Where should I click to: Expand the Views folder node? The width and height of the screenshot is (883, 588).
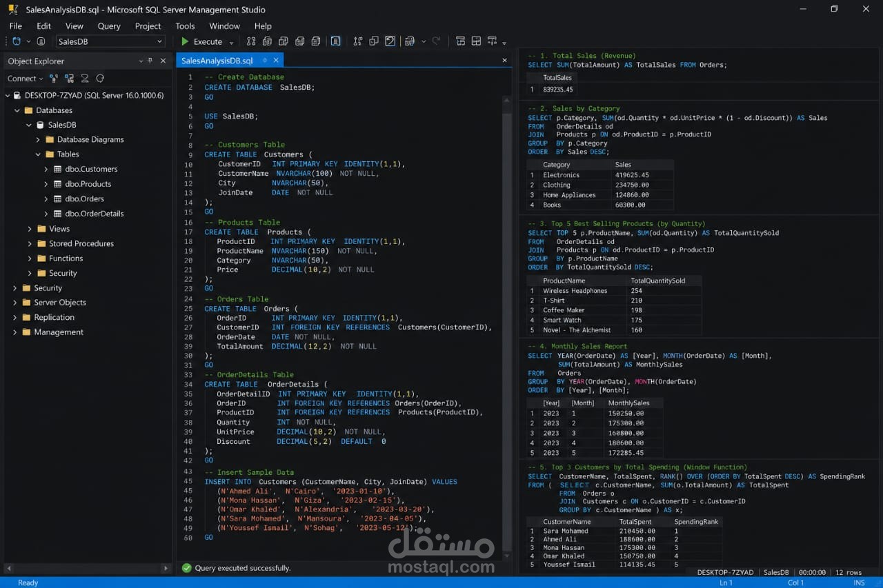pyautogui.click(x=30, y=229)
